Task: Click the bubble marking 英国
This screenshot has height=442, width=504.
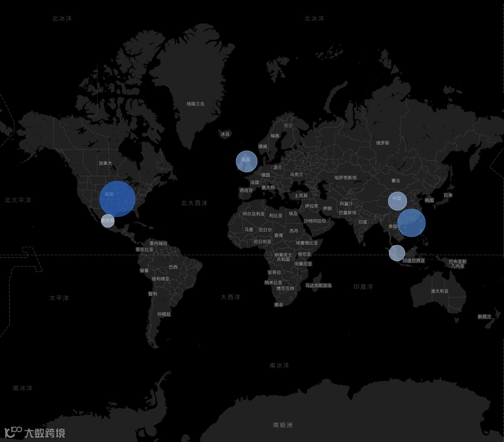Action: point(246,161)
